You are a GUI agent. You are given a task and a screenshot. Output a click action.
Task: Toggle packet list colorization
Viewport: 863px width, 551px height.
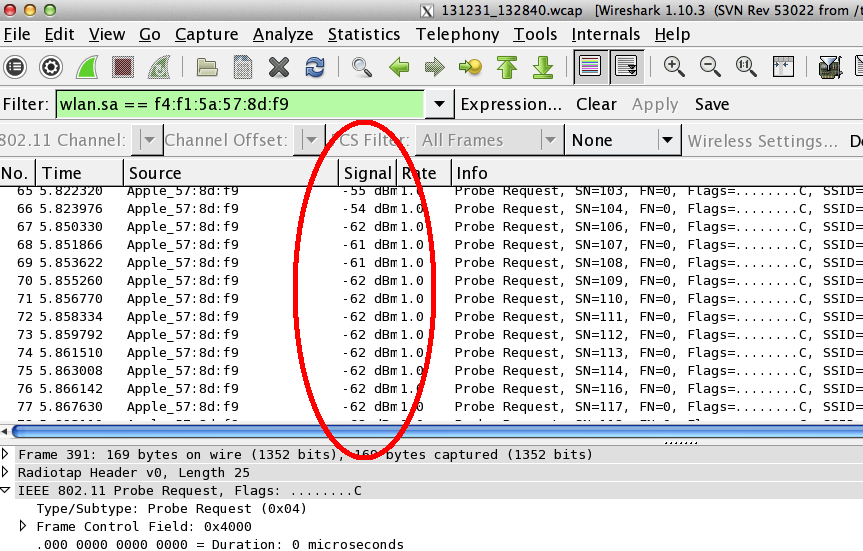590,67
